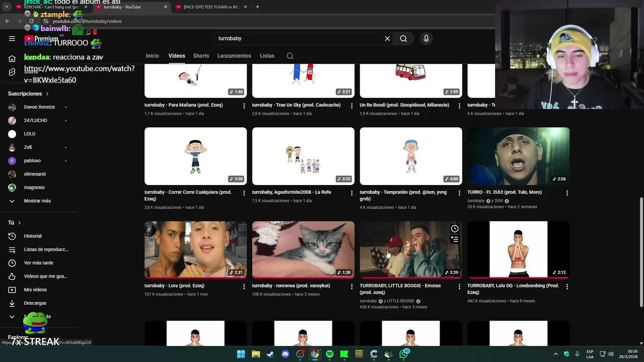The height and width of the screenshot is (362, 644).
Task: Open Spotify from the taskbar
Action: coord(330,354)
